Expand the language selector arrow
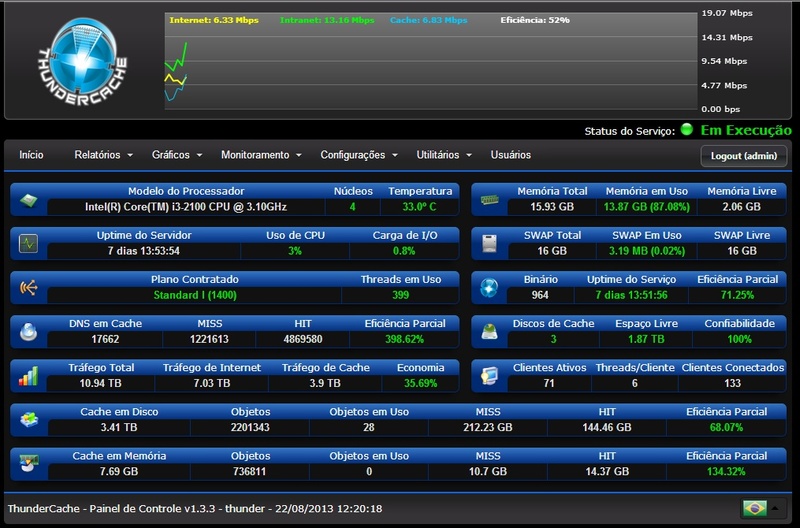 click(775, 508)
